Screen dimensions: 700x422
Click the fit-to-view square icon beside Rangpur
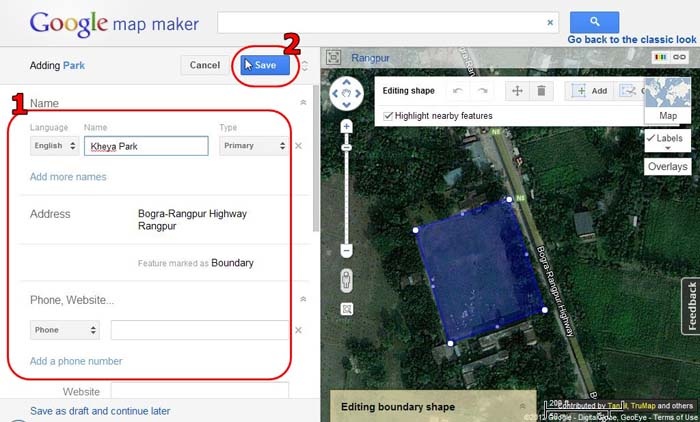(x=333, y=57)
